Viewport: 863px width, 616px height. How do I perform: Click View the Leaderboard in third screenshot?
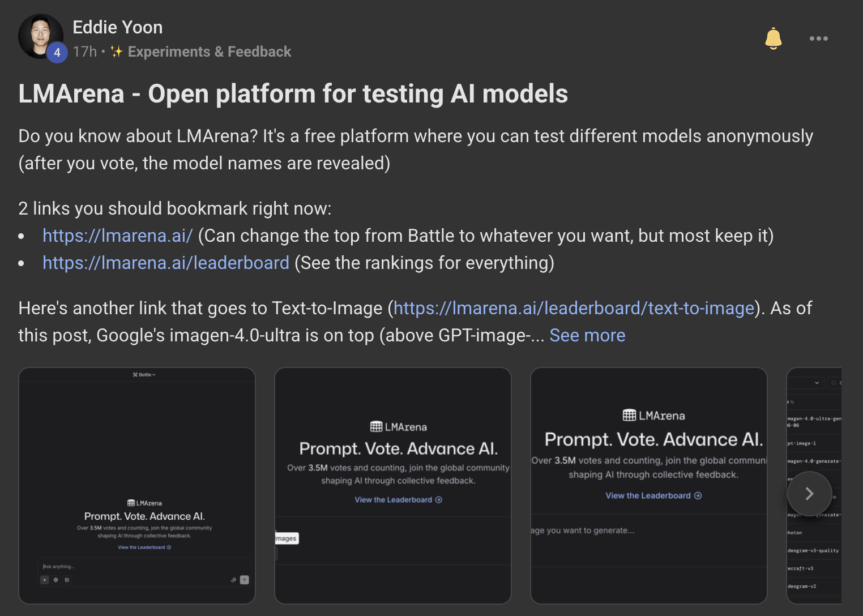coord(653,495)
